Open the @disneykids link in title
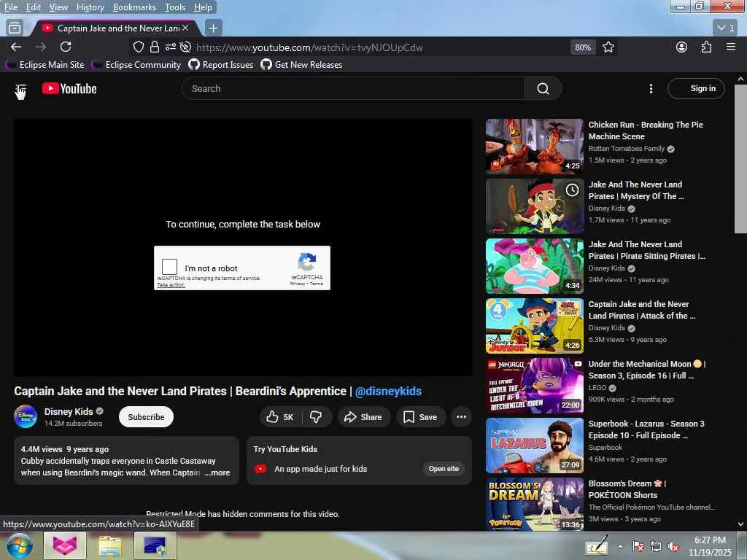Screen dimensions: 747x560 (388, 391)
